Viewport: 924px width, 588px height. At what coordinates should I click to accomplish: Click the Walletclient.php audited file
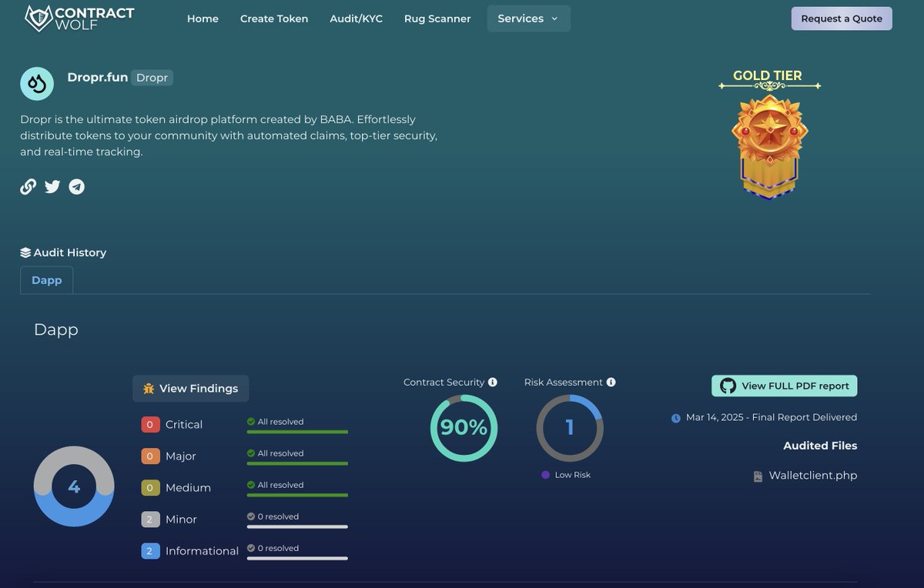(813, 476)
